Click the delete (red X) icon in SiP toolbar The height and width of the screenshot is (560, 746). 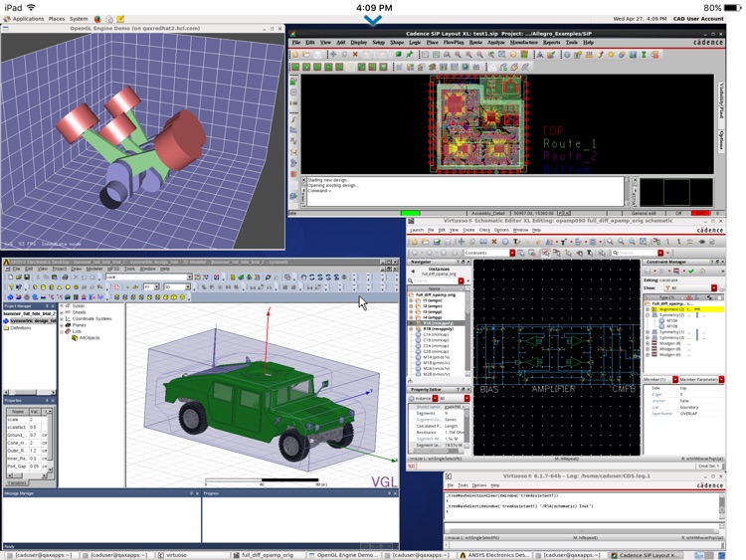pos(355,55)
